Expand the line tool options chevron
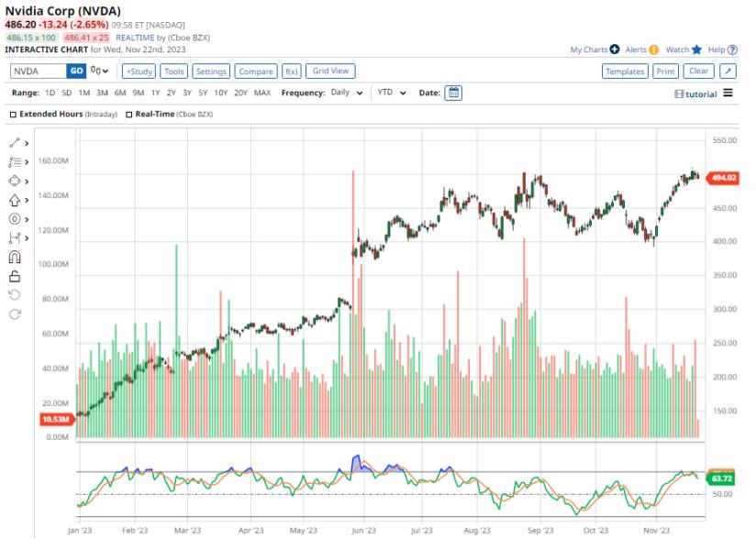Screen dimensions: 756x550 27,144
